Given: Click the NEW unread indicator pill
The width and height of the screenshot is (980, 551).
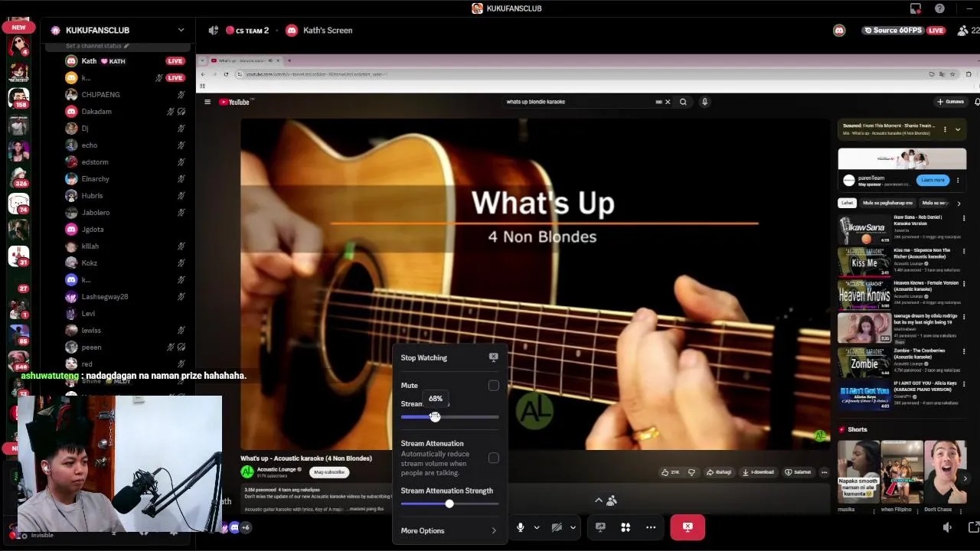Looking at the screenshot, I should tap(18, 27).
